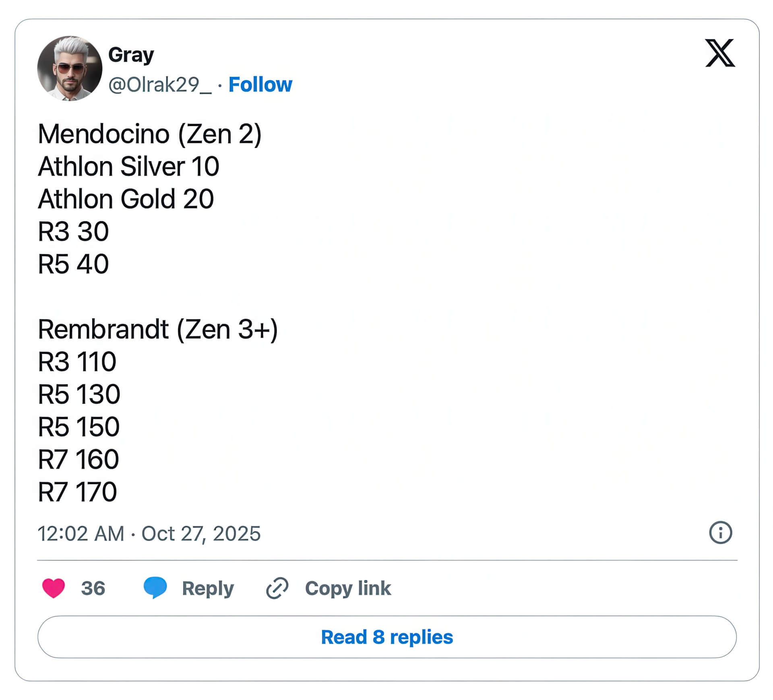Click the R7 170 text line
Viewport: 773px width, 700px height.
[x=76, y=491]
